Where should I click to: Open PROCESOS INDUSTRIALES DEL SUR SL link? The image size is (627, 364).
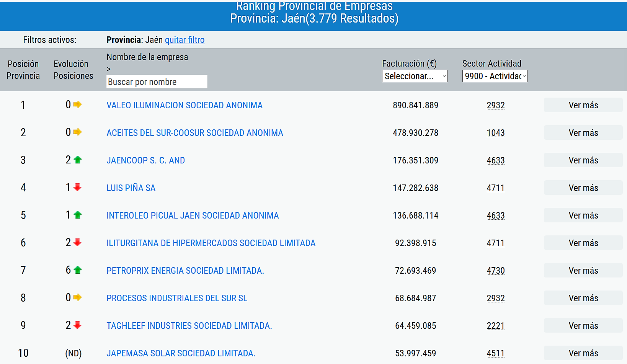[x=177, y=298]
